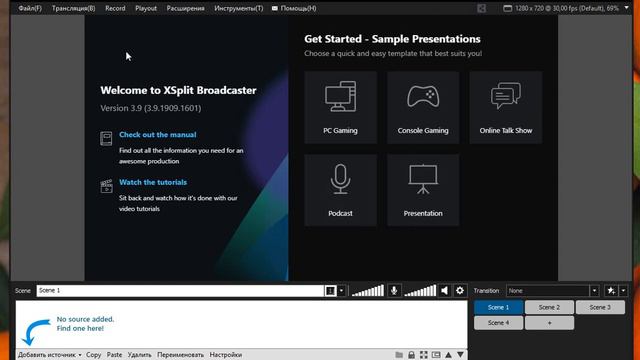Image resolution: width=640 pixels, height=360 pixels.
Task: Choose the PC Gaming sample presentation
Action: coord(340,107)
